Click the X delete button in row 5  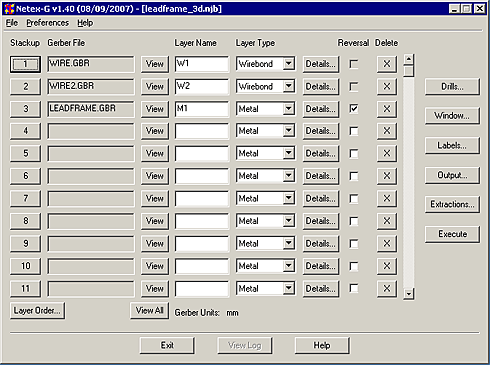[387, 154]
